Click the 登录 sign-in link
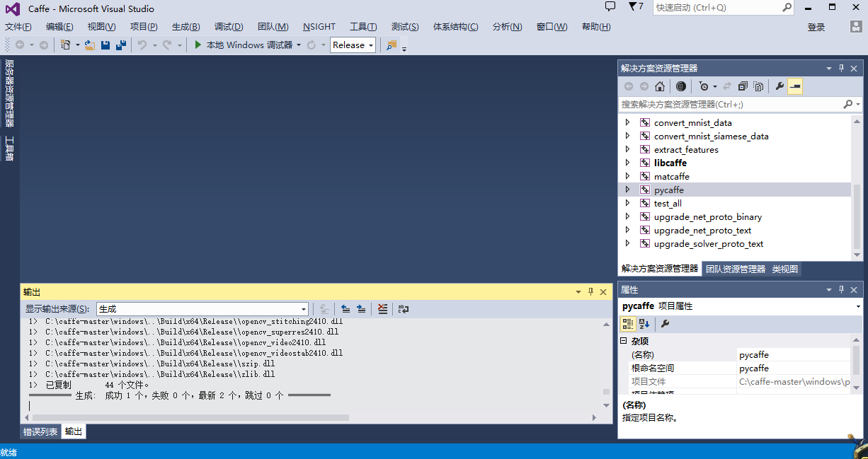Viewport: 868px width, 459px height. click(x=816, y=27)
